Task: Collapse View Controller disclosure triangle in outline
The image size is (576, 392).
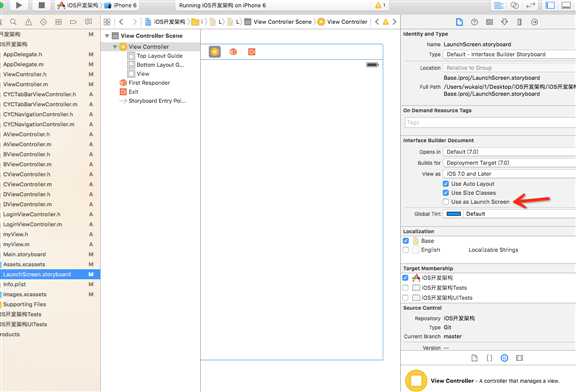Action: [x=115, y=47]
